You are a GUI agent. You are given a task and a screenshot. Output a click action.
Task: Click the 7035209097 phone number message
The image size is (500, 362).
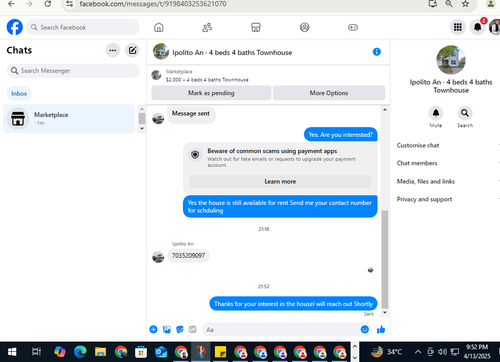[x=188, y=256]
